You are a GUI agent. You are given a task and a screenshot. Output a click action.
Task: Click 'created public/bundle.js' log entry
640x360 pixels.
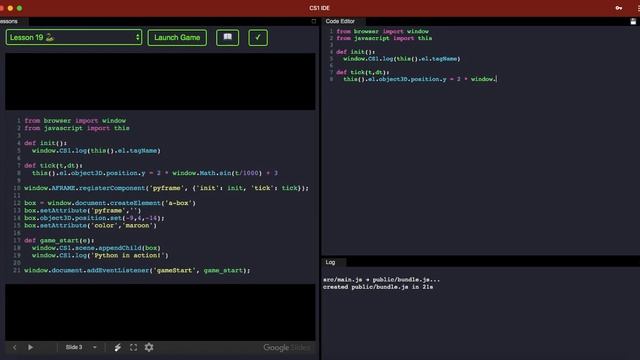pos(378,287)
